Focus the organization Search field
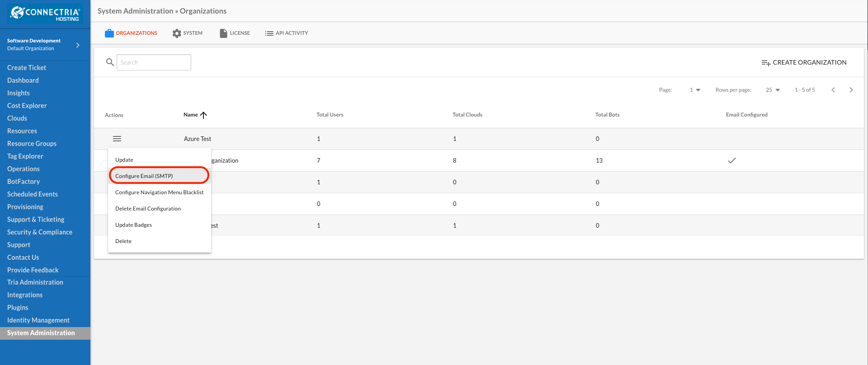The height and width of the screenshot is (365, 868). pos(154,62)
